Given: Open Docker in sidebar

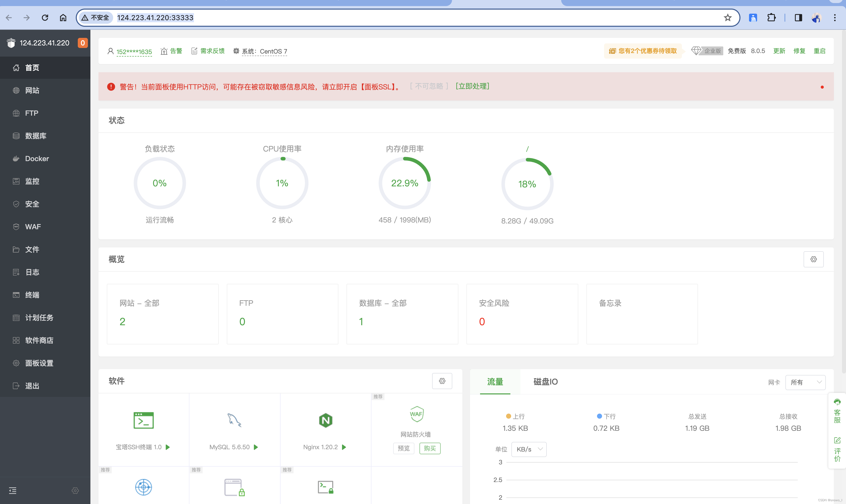Looking at the screenshot, I should [x=45, y=159].
